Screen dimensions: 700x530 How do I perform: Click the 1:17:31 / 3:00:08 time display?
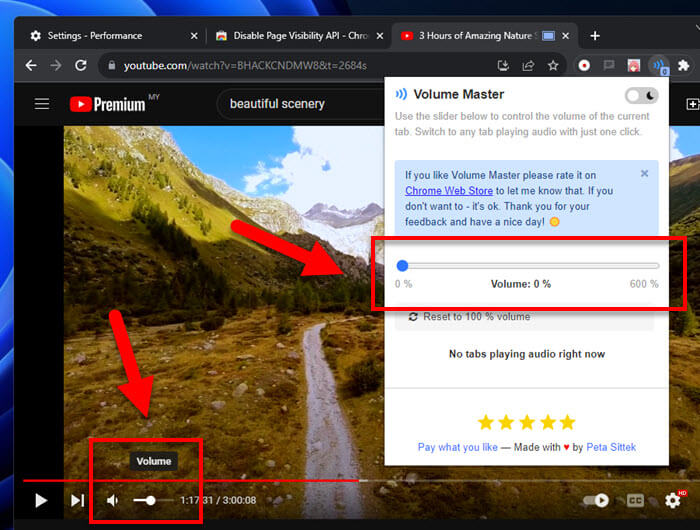pos(218,501)
